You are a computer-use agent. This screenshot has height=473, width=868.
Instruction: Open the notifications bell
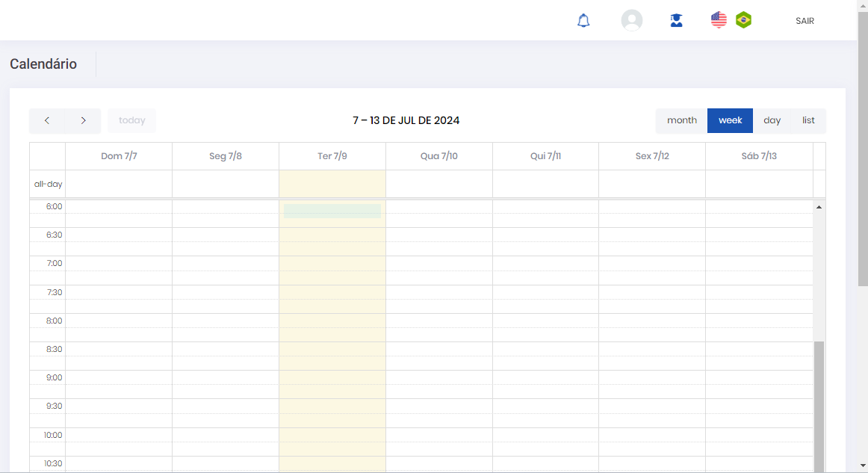(583, 21)
